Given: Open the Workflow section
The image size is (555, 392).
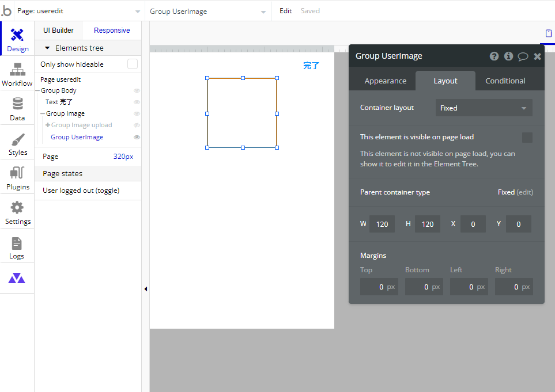Looking at the screenshot, I should [17, 74].
